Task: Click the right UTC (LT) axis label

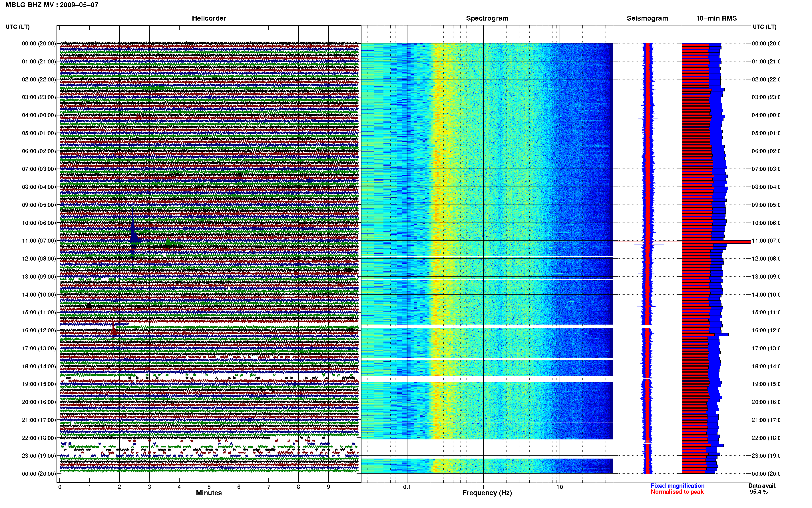Action: pos(764,27)
